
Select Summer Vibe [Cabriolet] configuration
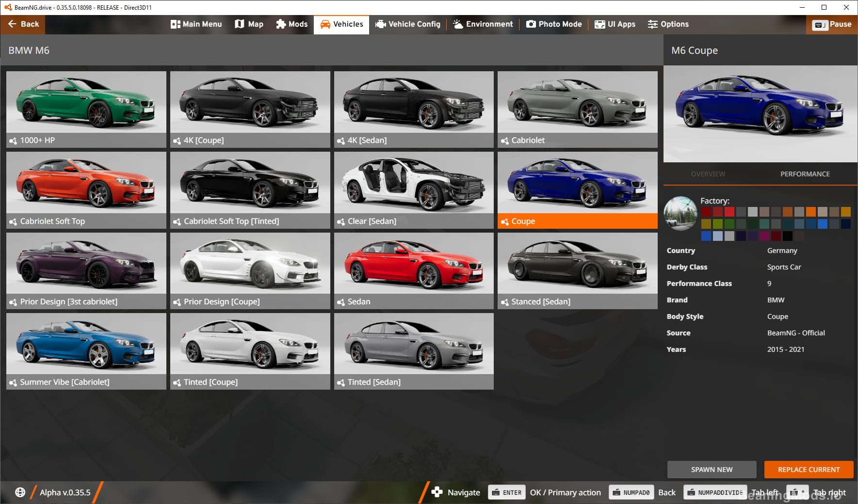click(86, 351)
